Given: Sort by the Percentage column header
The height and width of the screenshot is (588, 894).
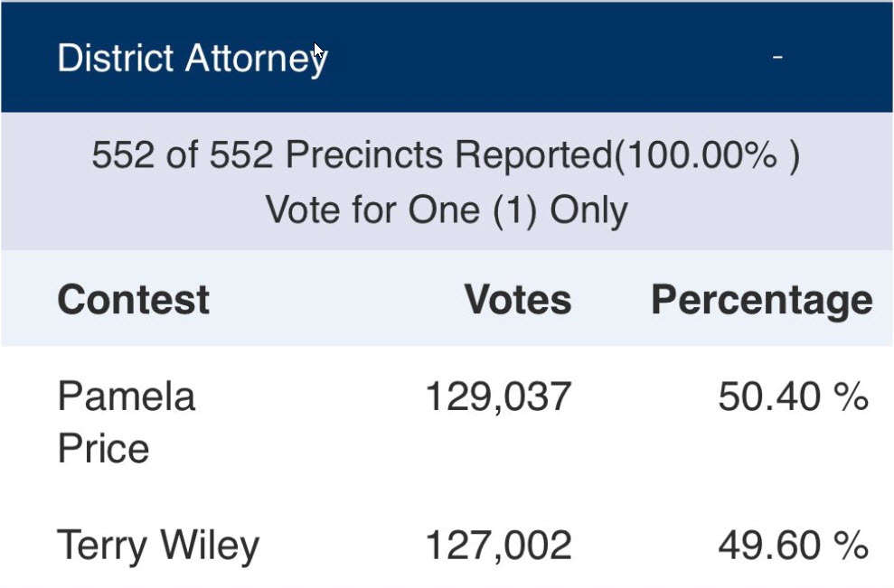Looking at the screenshot, I should [761, 300].
